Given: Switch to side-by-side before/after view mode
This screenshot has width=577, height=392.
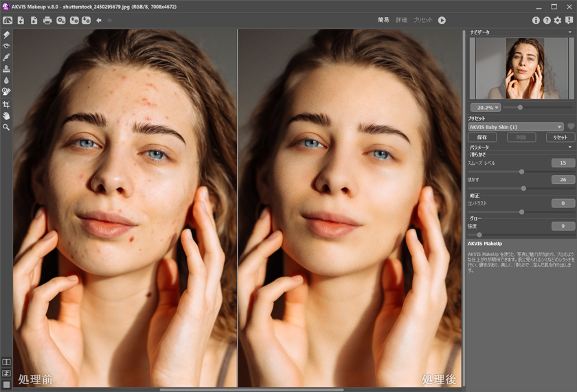Looking at the screenshot, I should click(x=6, y=362).
